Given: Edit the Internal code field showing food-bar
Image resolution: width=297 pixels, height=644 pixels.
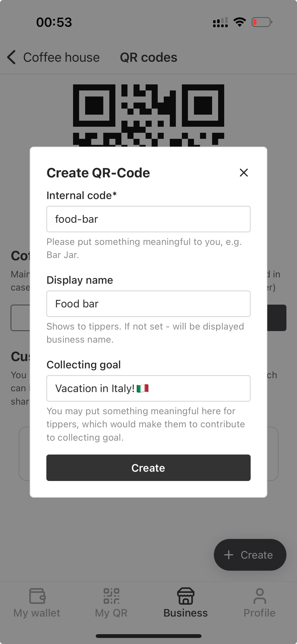Looking at the screenshot, I should [148, 219].
